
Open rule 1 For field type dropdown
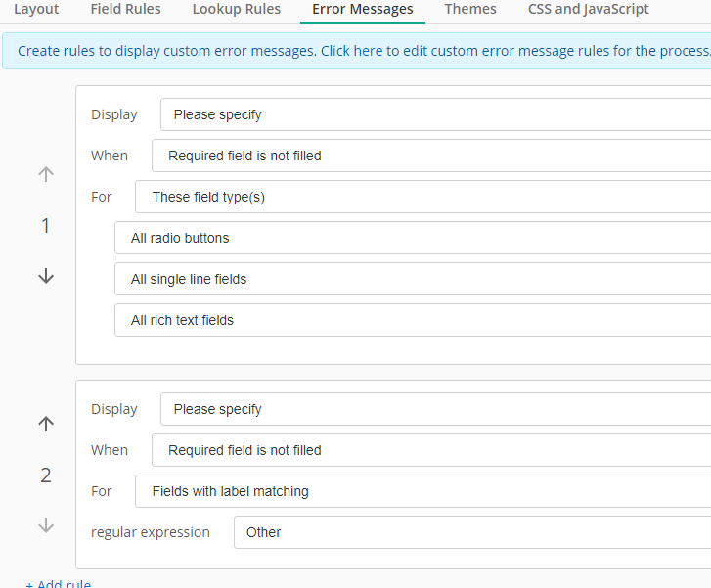coord(423,197)
